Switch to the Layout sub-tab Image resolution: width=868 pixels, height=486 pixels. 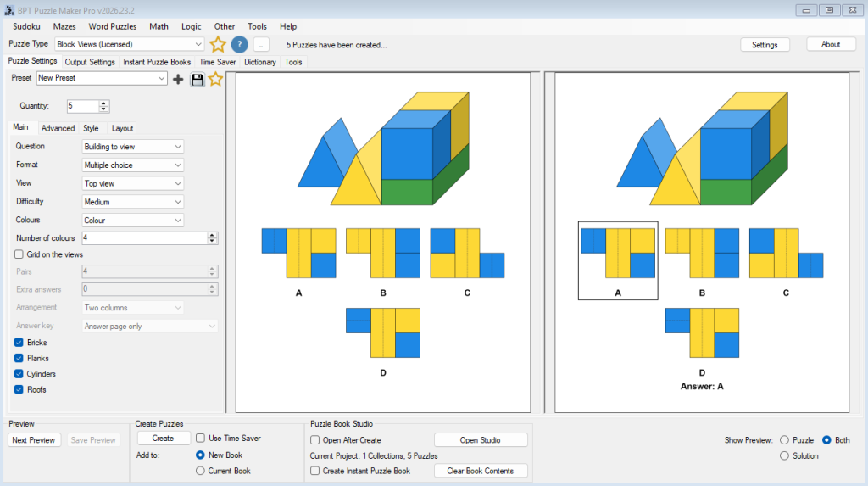pyautogui.click(x=122, y=128)
